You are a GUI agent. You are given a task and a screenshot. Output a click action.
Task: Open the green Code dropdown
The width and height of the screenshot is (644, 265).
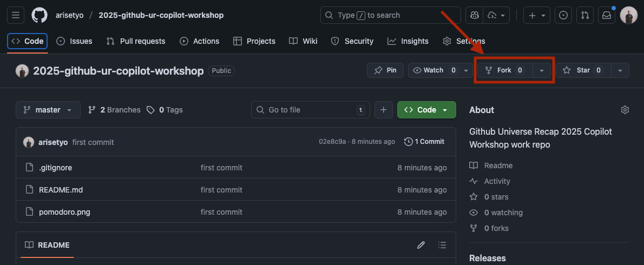426,110
